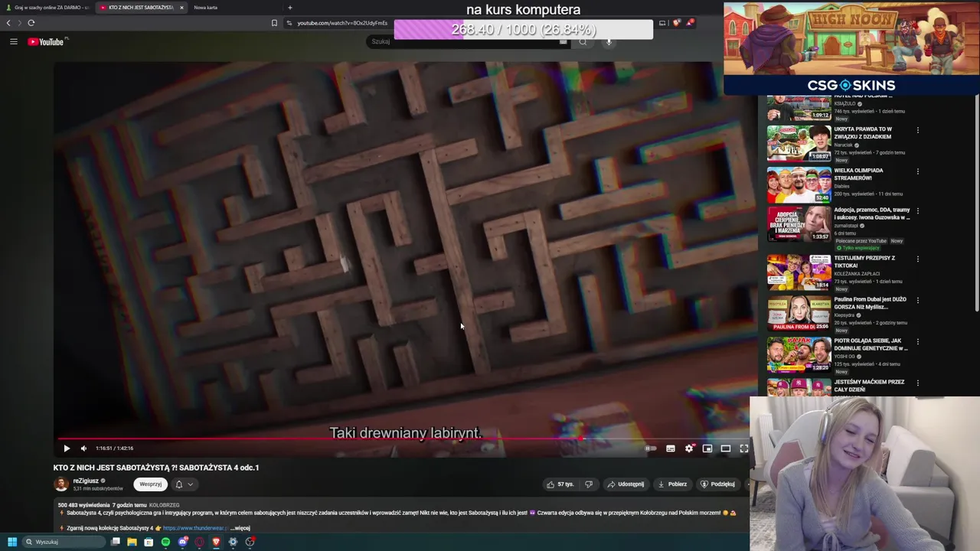Click the youtube.com URL in the address bar

341,23
